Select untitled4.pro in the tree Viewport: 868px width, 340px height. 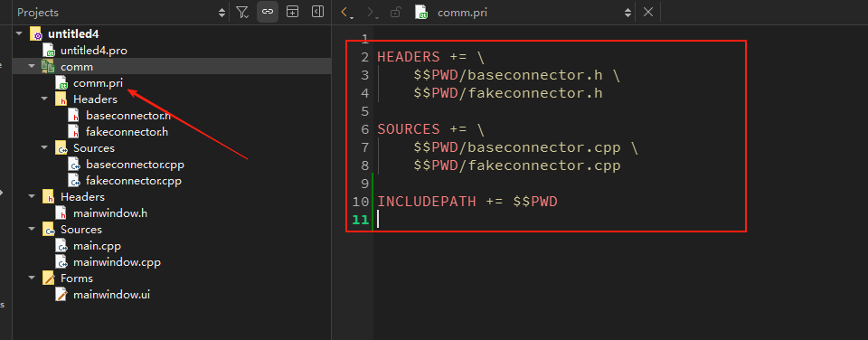93,51
